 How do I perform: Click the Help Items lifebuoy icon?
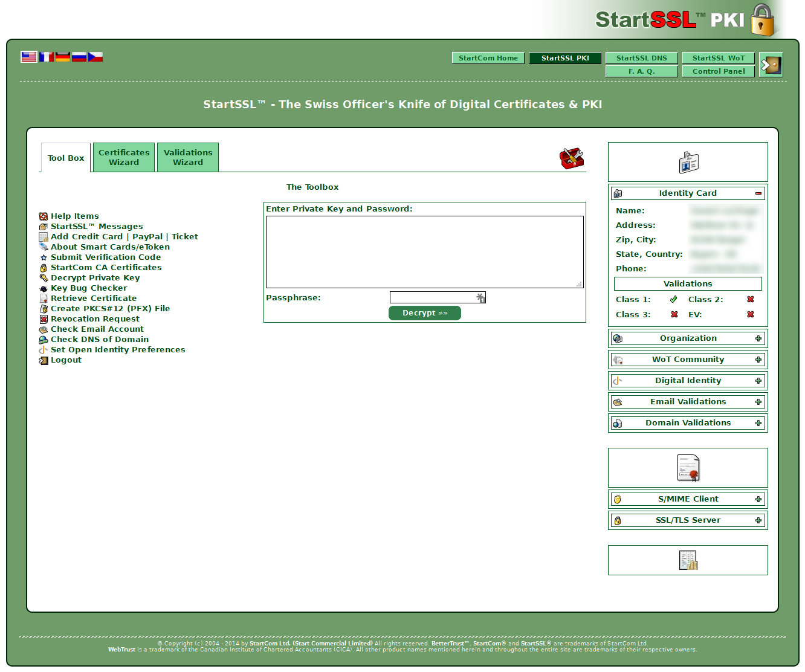(x=44, y=216)
